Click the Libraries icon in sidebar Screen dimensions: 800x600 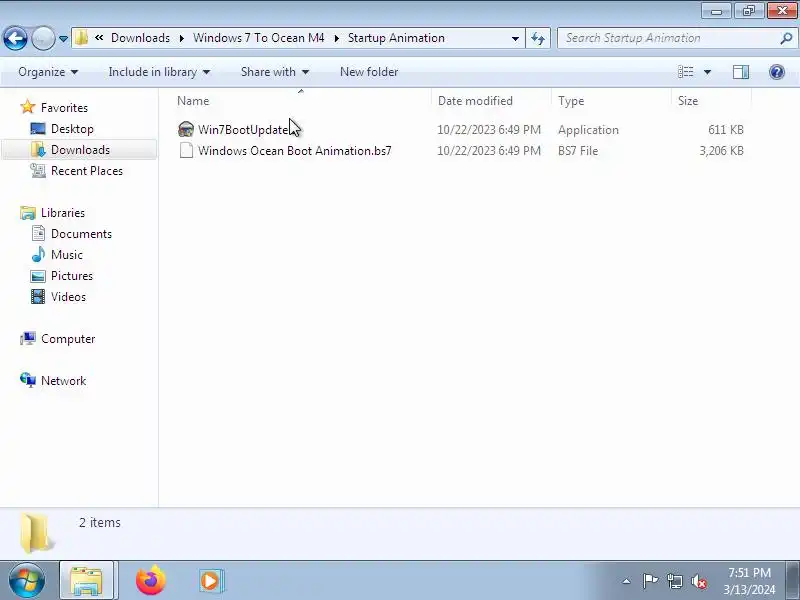[28, 212]
